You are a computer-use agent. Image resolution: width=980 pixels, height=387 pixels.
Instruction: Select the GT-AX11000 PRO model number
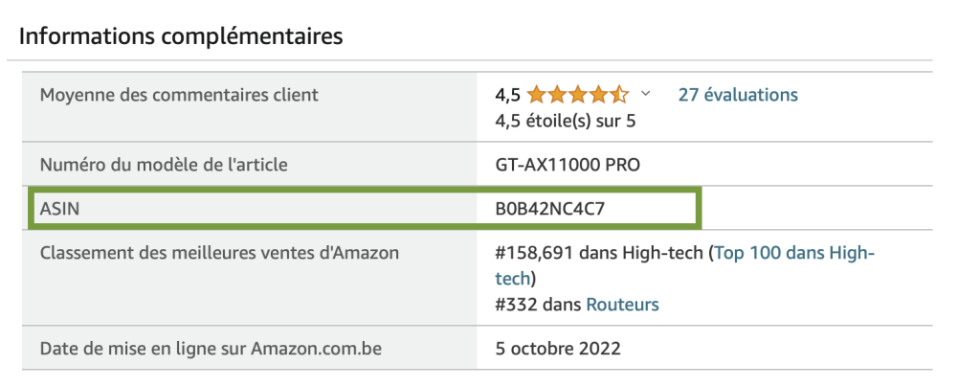point(568,165)
